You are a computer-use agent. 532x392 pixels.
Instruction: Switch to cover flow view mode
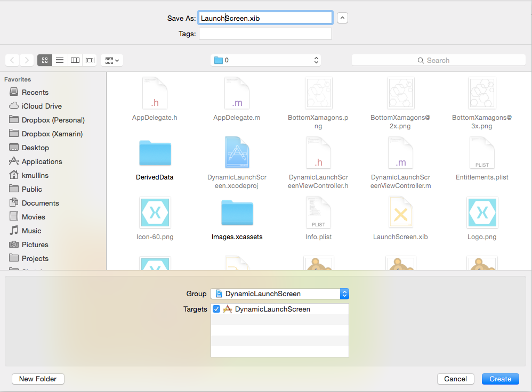(x=90, y=60)
